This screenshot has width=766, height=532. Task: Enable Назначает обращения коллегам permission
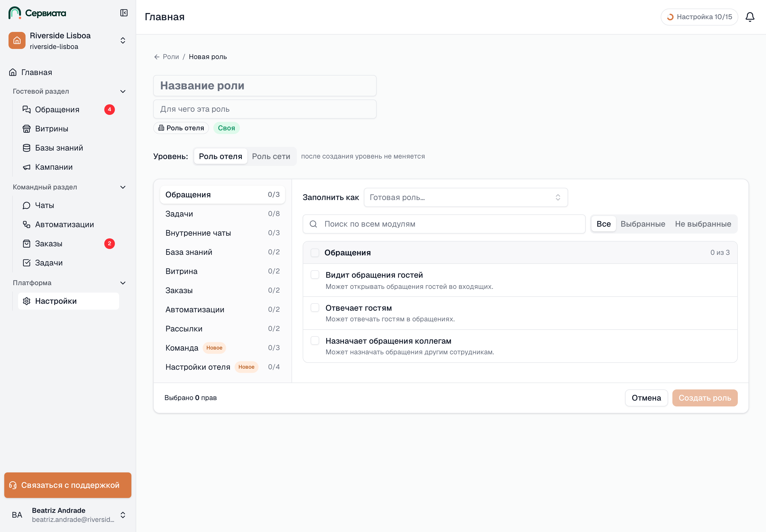[315, 341]
